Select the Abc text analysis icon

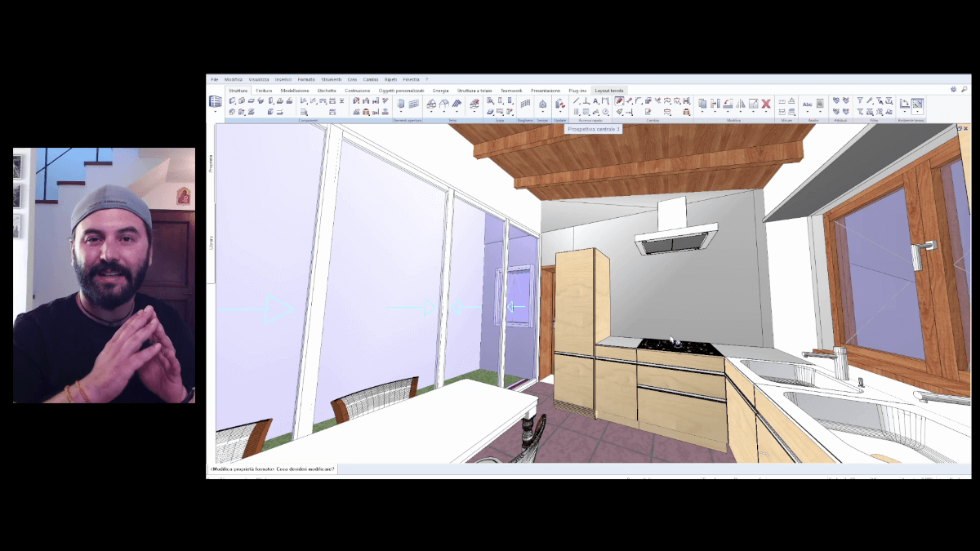(808, 104)
